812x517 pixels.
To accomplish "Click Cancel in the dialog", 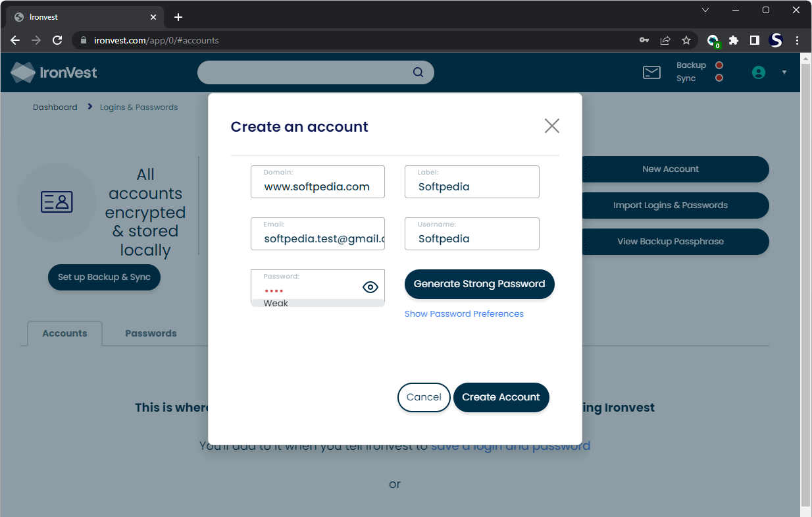I will point(424,397).
